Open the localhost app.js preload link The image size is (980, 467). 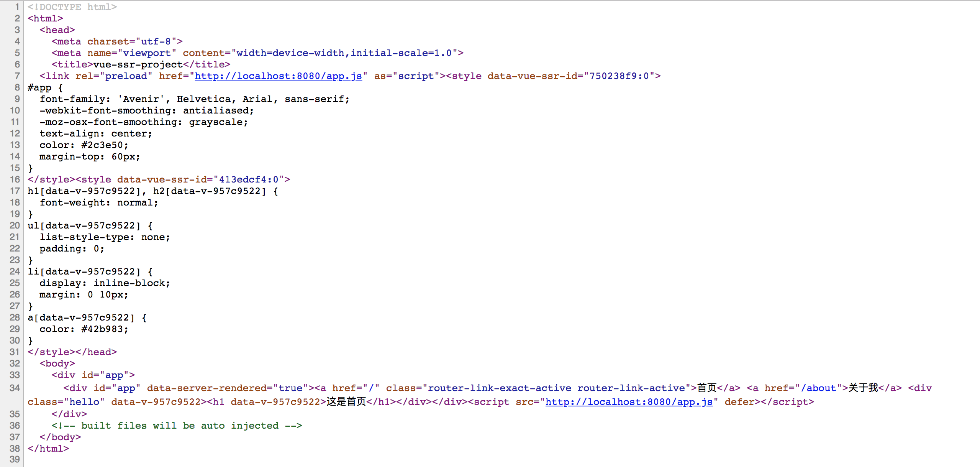278,76
